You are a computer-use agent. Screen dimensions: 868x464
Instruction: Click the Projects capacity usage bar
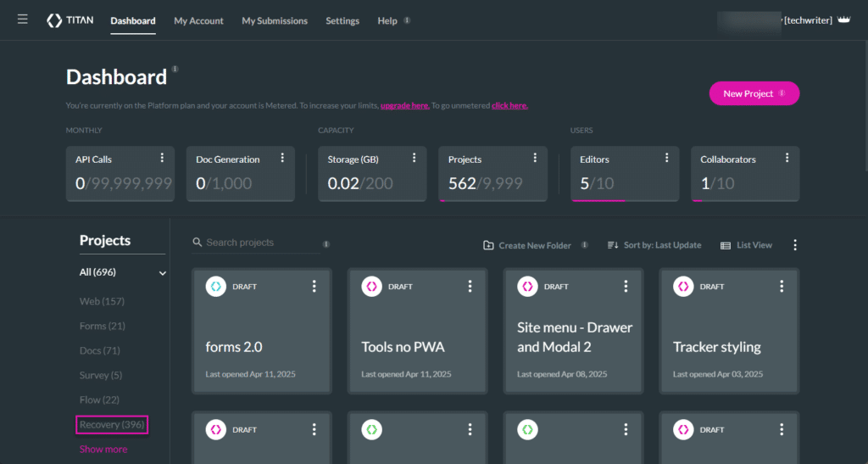point(492,200)
